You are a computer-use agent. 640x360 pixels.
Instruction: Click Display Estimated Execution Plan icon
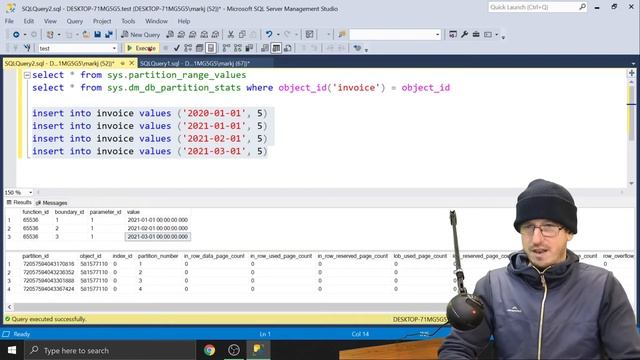(188, 48)
